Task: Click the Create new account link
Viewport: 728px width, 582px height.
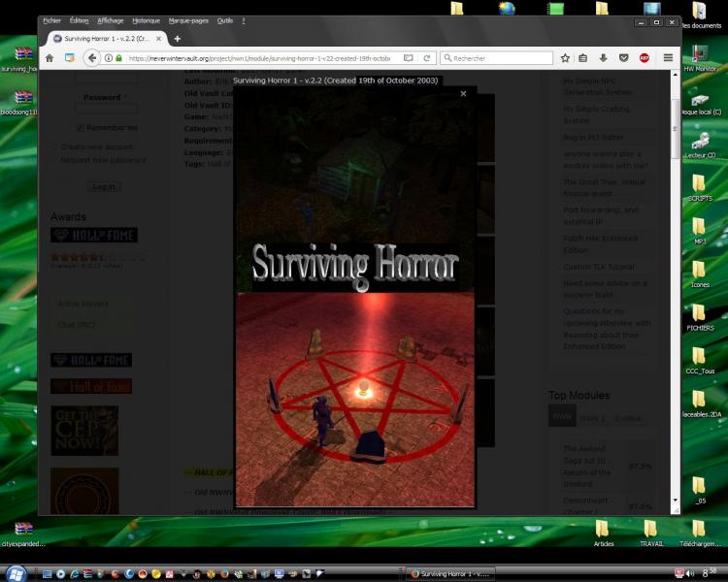Action: (96, 146)
